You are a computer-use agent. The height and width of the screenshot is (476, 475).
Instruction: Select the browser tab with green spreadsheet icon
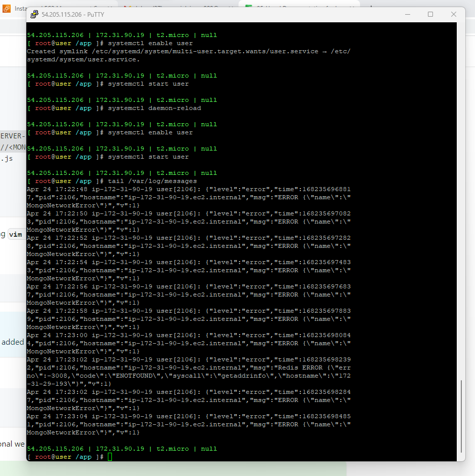click(x=250, y=6)
